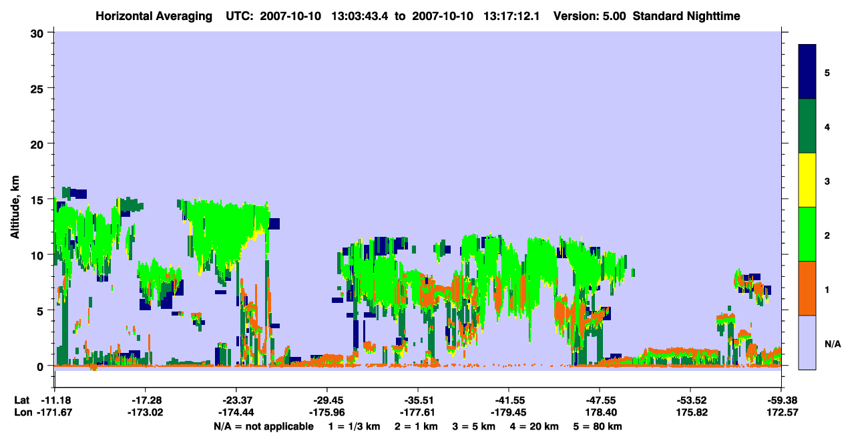Viewport: 868px width, 445px height.
Task: Click the yellow color bar segment 3
Action: click(807, 180)
